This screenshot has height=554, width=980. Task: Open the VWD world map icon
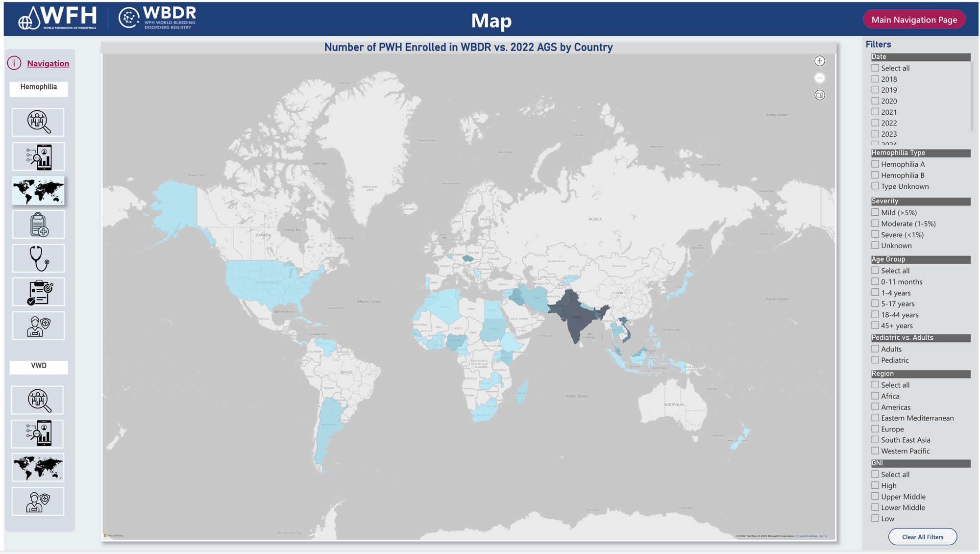[38, 467]
